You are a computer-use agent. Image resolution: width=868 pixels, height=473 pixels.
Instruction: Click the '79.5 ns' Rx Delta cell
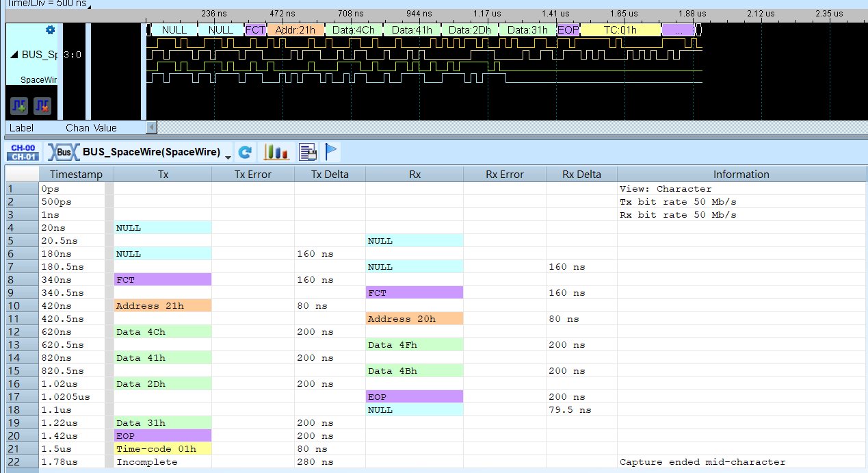[x=581, y=410]
